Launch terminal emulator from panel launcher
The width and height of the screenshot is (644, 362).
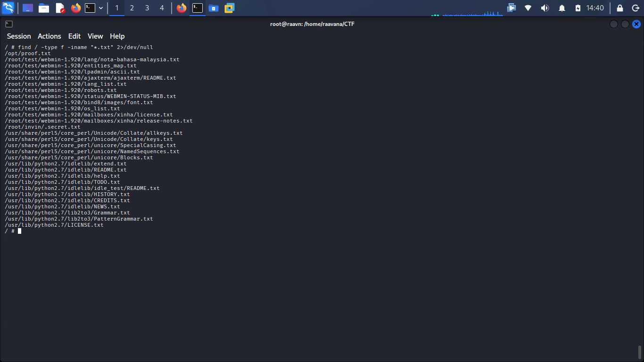(90, 8)
